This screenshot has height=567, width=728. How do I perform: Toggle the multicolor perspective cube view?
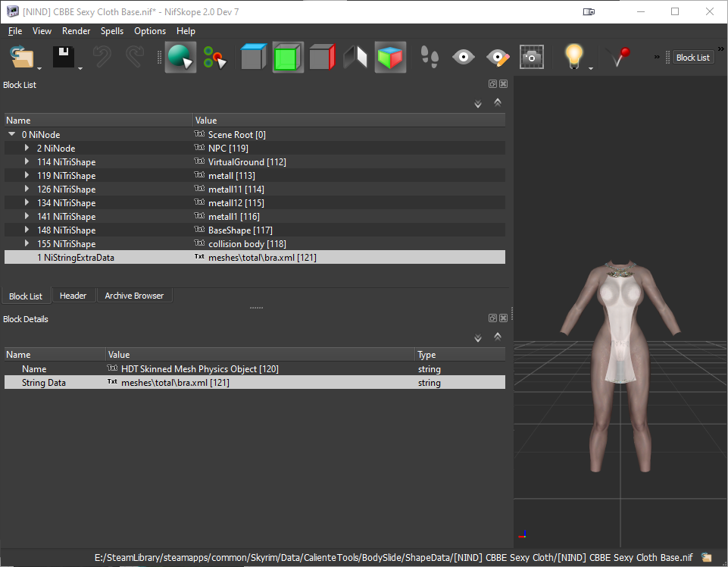click(x=390, y=57)
